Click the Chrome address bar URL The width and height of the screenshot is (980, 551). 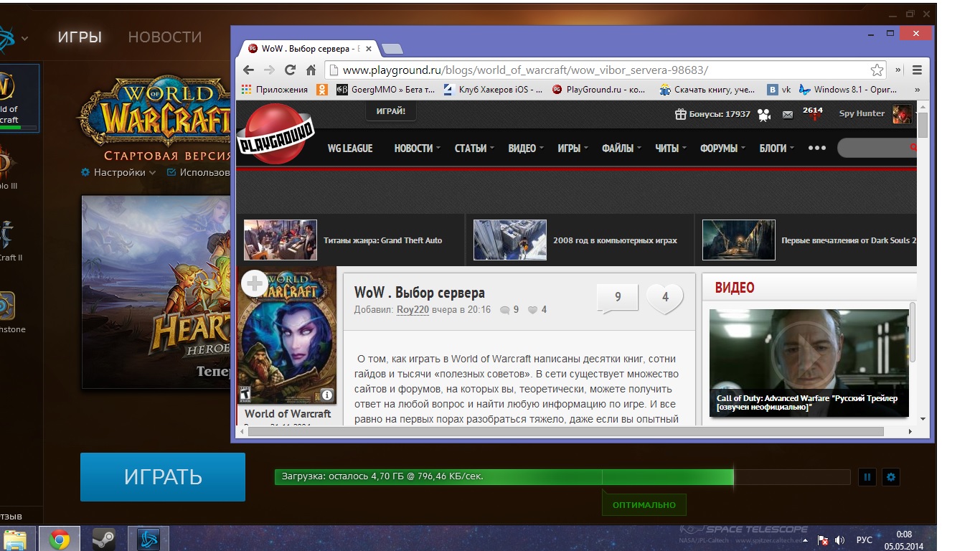[525, 70]
